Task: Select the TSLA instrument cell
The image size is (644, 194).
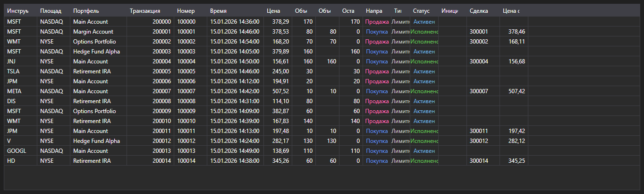Action: point(21,71)
